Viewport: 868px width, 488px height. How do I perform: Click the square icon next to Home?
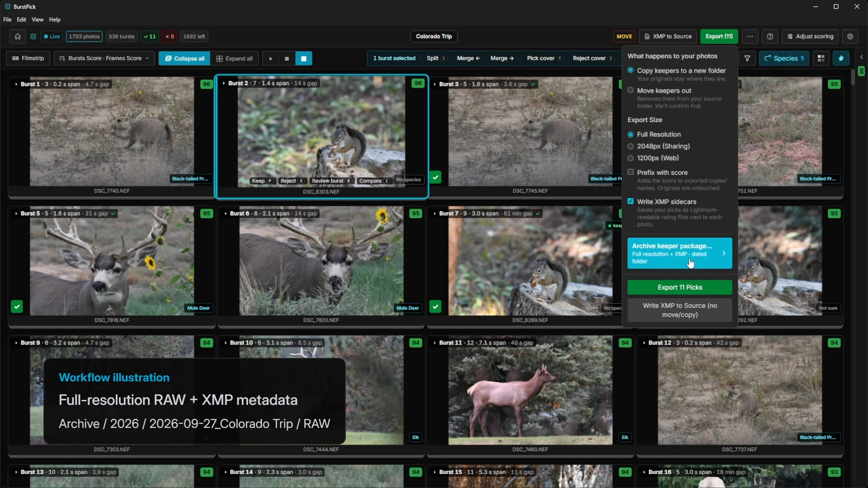33,37
